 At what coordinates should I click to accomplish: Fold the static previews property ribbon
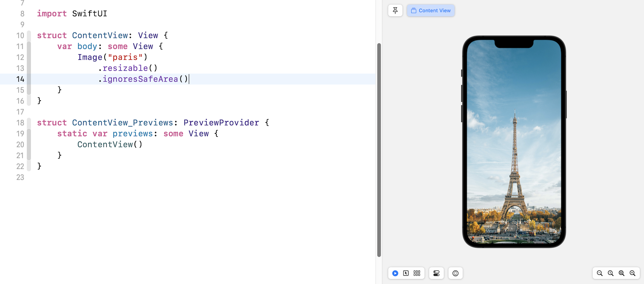tap(29, 145)
